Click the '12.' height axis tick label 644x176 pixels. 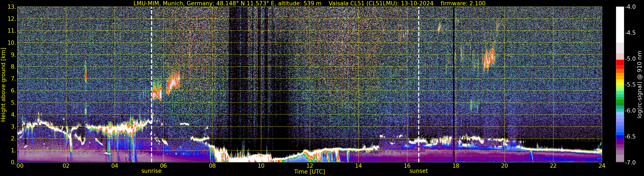[x=12, y=19]
